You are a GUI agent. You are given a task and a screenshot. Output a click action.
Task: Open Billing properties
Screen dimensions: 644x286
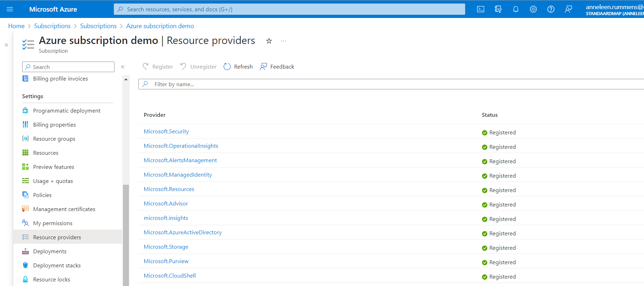tap(54, 125)
